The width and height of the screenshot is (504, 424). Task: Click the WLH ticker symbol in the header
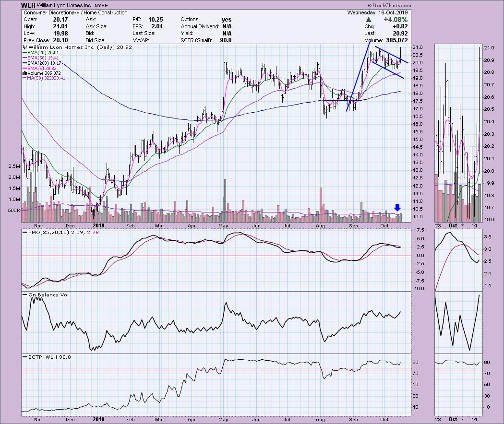(28, 5)
